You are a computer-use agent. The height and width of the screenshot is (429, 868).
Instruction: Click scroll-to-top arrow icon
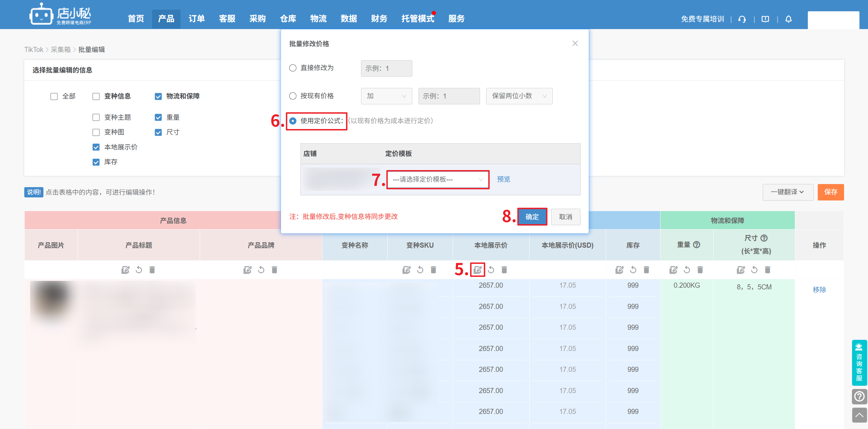pos(859,415)
